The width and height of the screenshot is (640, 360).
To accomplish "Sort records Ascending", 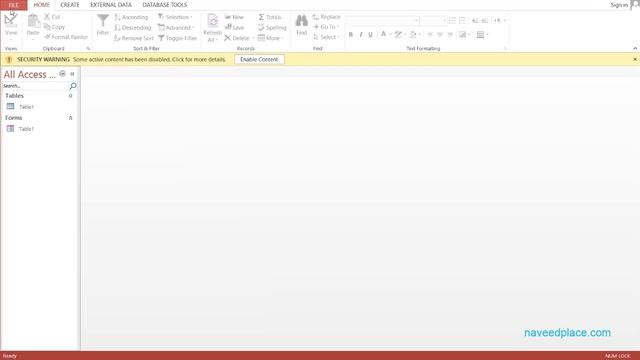I will (x=131, y=17).
